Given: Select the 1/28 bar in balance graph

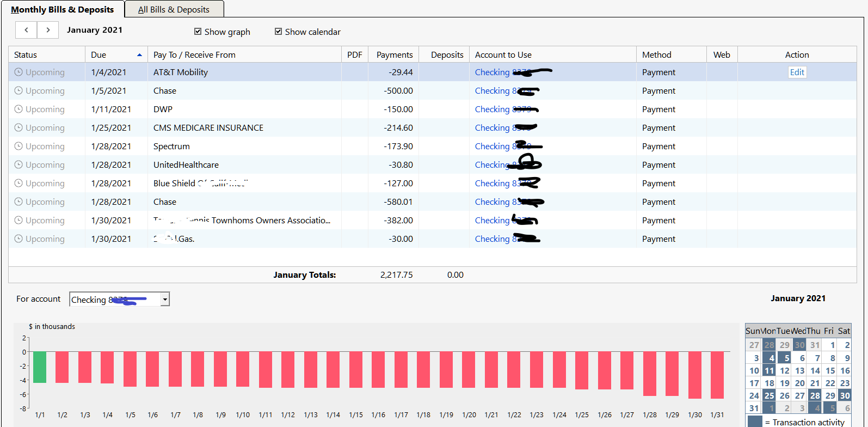Looking at the screenshot, I should tap(650, 374).
